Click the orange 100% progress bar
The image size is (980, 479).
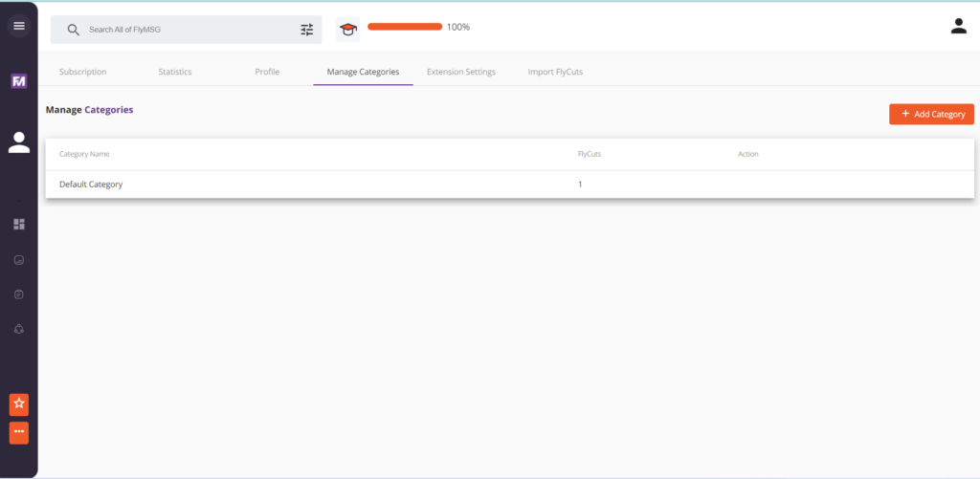pos(405,27)
